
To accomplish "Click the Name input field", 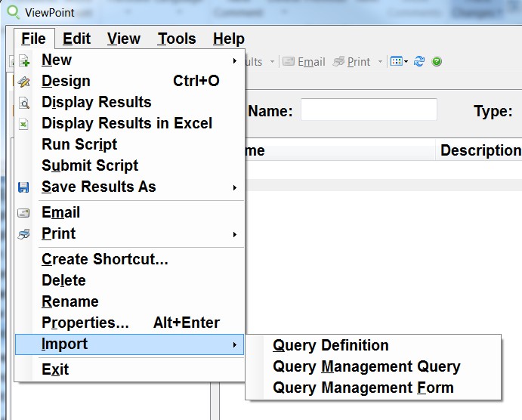I will [369, 110].
